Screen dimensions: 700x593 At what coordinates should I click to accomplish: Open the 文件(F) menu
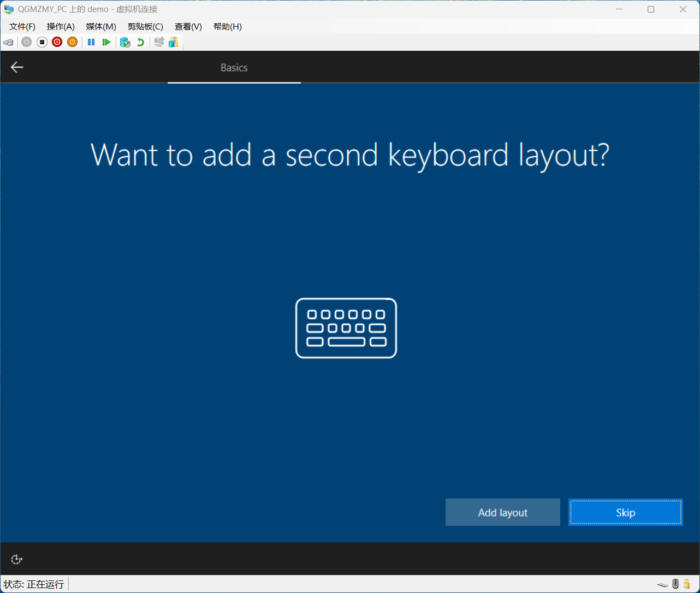coord(22,27)
